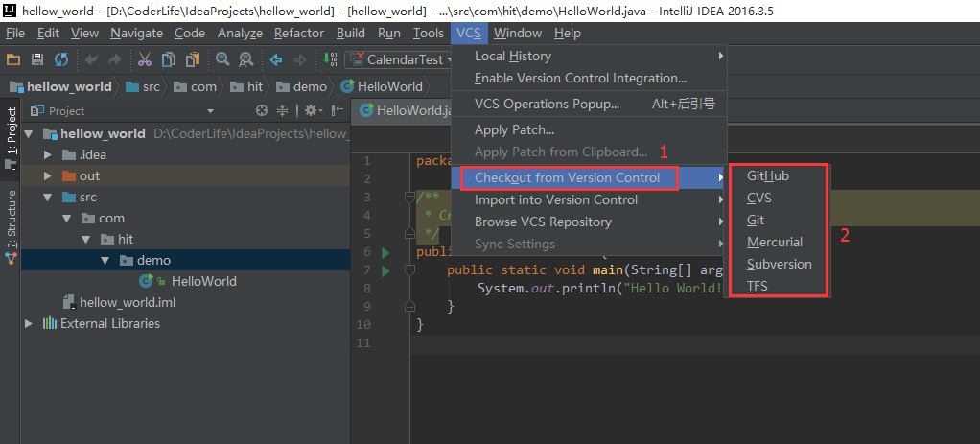Open the Window menu
This screenshot has height=444, width=980.
pos(518,34)
